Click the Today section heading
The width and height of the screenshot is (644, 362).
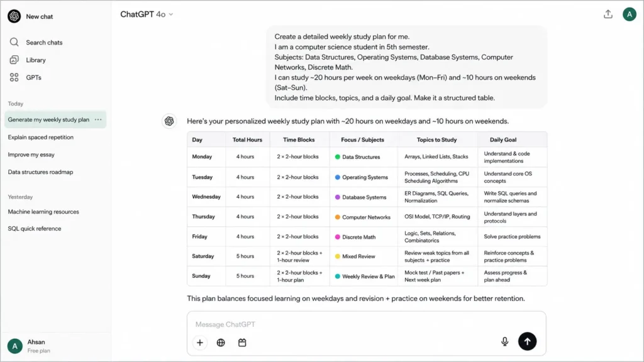click(x=16, y=104)
